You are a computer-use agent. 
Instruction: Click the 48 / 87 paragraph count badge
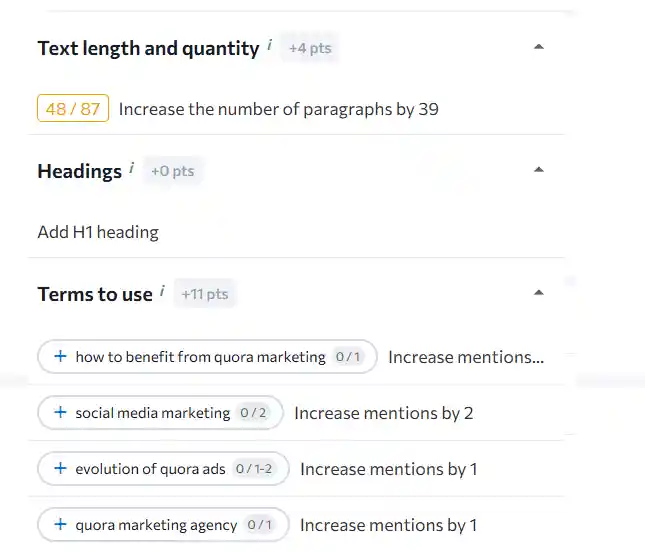click(x=73, y=108)
